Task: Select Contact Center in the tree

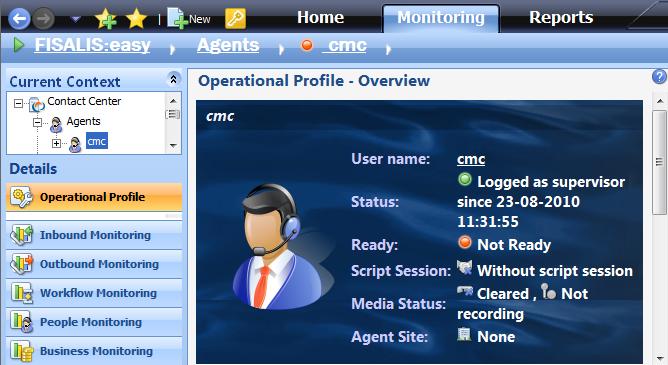Action: point(84,101)
